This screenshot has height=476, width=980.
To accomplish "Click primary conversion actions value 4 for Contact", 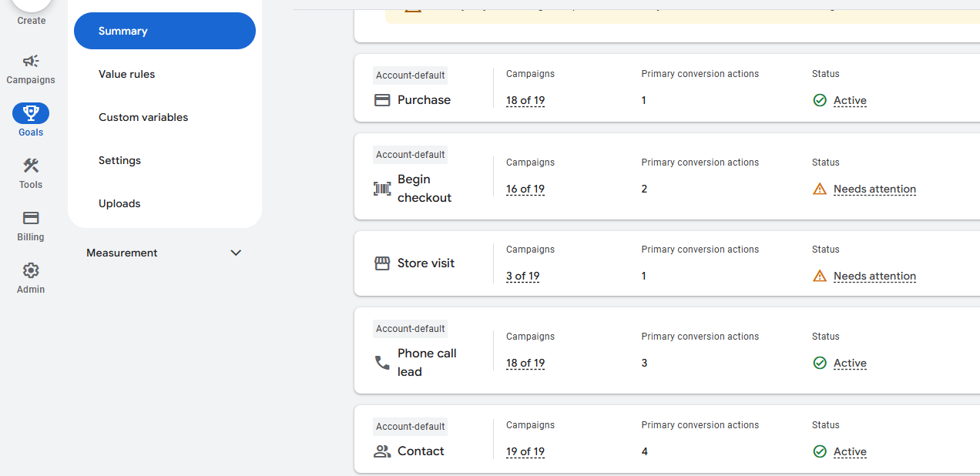I will pyautogui.click(x=644, y=451).
